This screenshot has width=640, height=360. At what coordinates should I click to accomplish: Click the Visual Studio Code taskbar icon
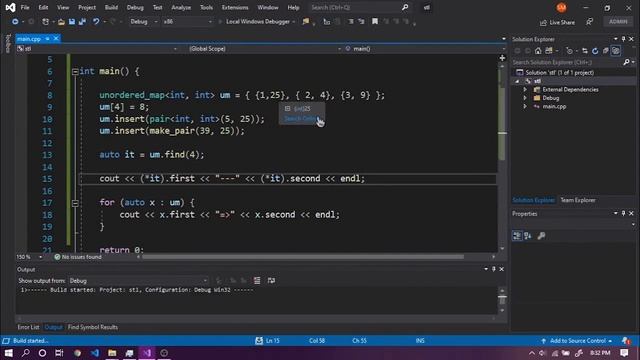point(95,353)
